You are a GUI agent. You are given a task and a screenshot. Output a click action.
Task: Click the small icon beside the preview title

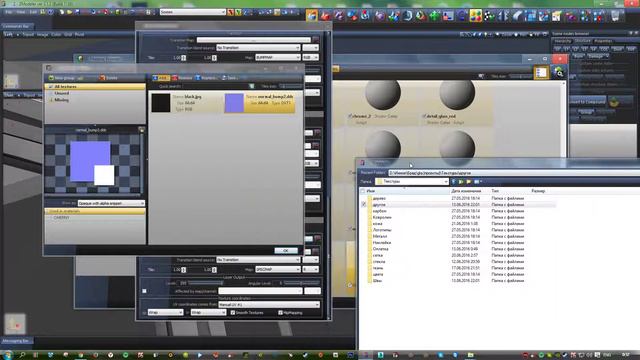[x=141, y=130]
